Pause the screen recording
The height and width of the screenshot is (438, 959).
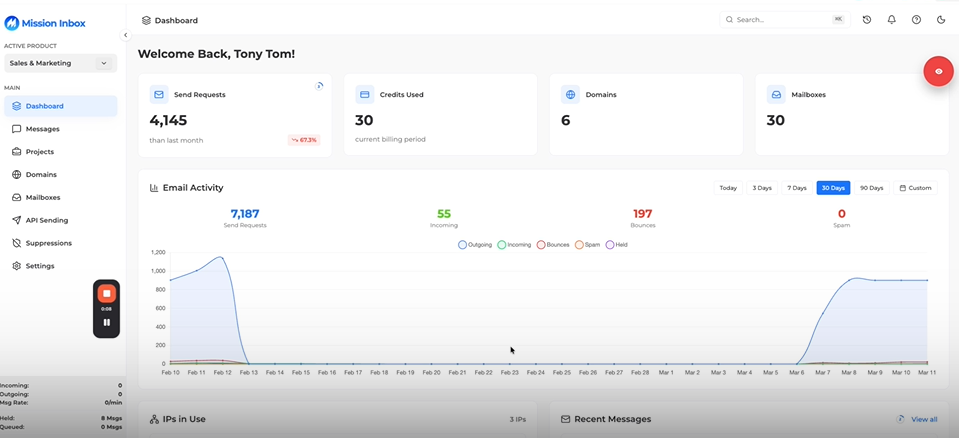[x=106, y=322]
